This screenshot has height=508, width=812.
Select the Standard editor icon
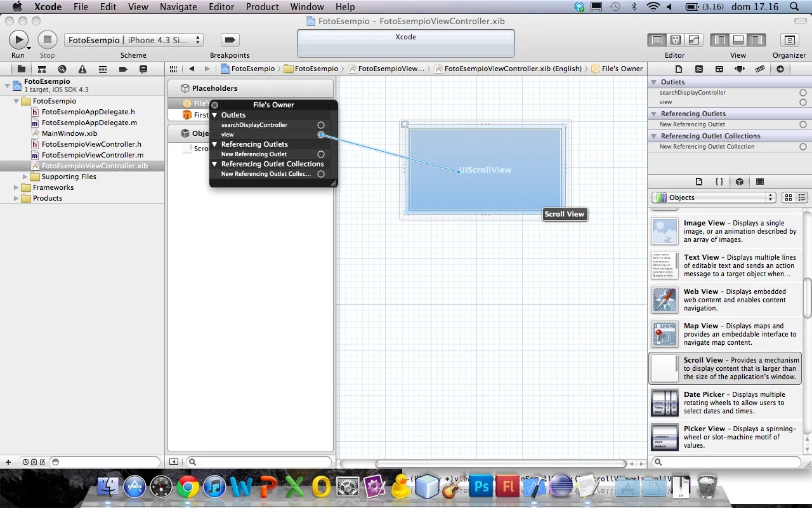[657, 40]
